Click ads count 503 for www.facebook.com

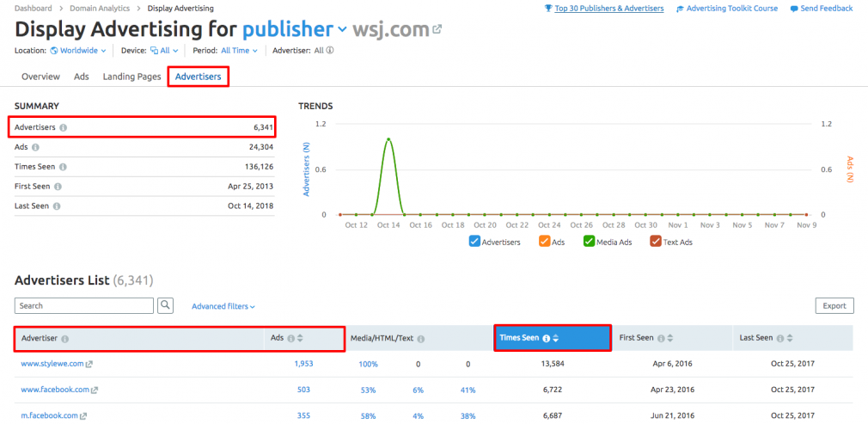(x=303, y=390)
